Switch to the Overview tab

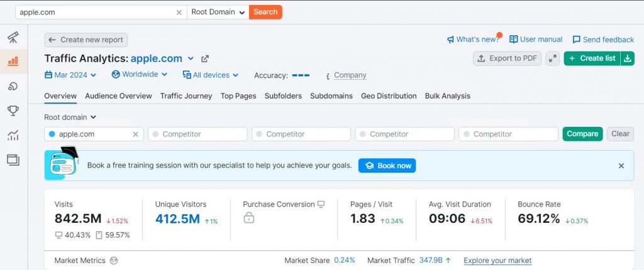60,96
